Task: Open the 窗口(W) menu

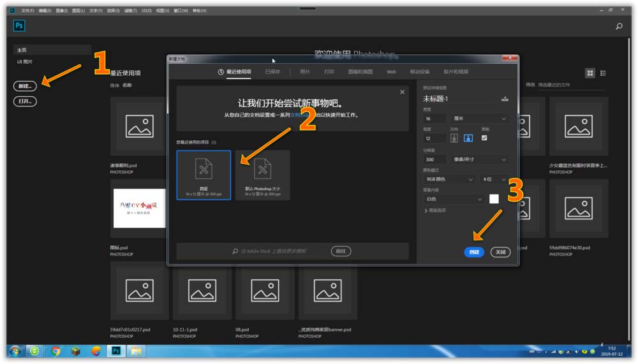Action: pos(181,11)
